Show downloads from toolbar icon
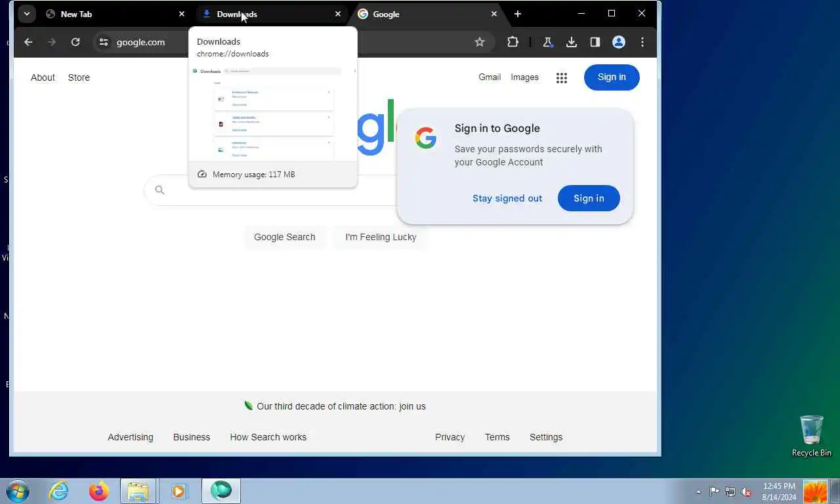Viewport: 840px width, 504px height. click(572, 42)
